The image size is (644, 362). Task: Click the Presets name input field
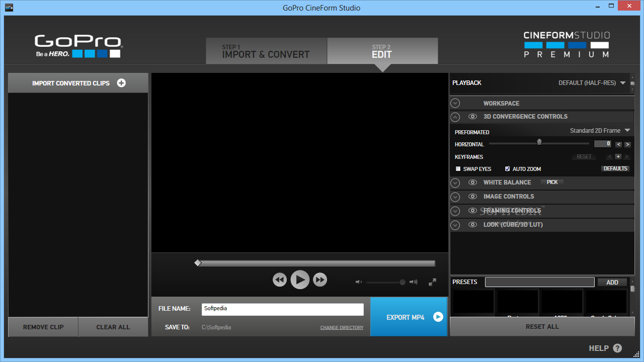[540, 282]
